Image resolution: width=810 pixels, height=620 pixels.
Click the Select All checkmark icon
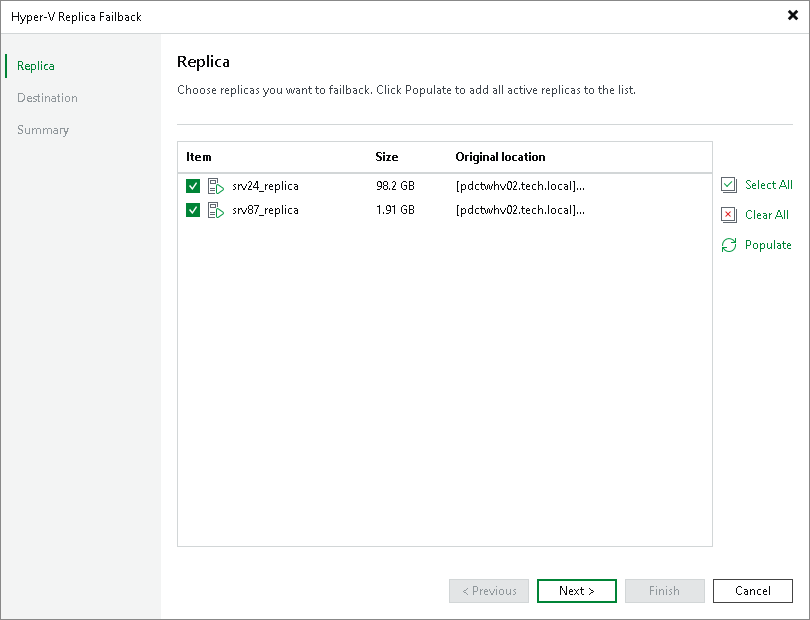(728, 184)
